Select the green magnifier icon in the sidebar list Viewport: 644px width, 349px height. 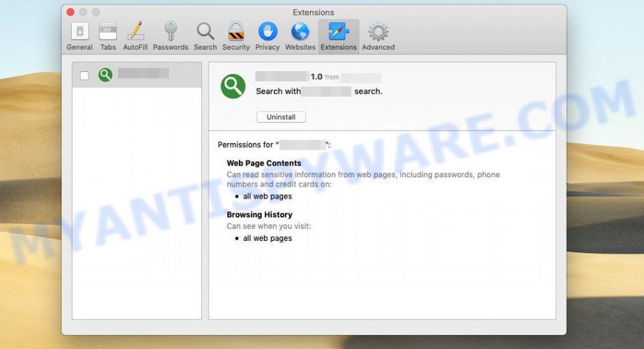point(105,74)
